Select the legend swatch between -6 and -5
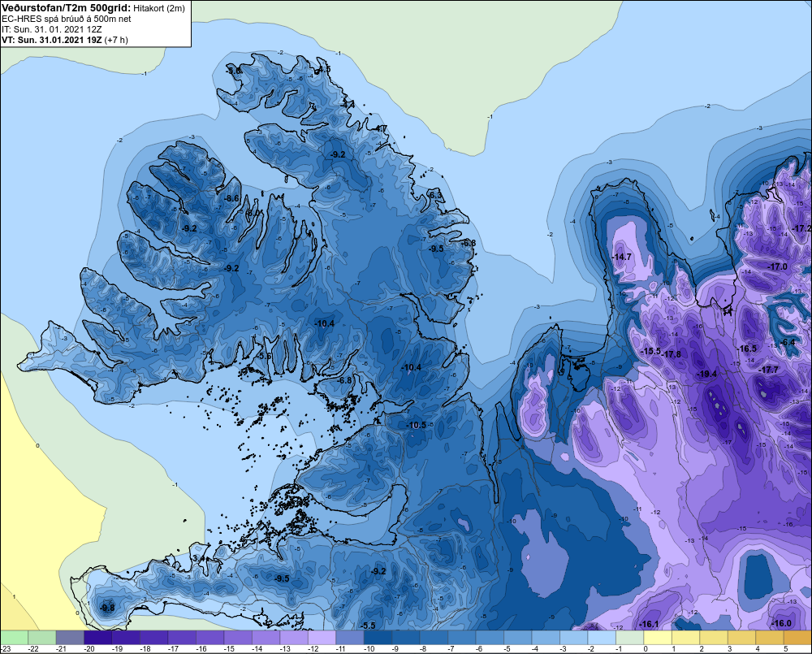The image size is (812, 654). pyautogui.click(x=490, y=637)
